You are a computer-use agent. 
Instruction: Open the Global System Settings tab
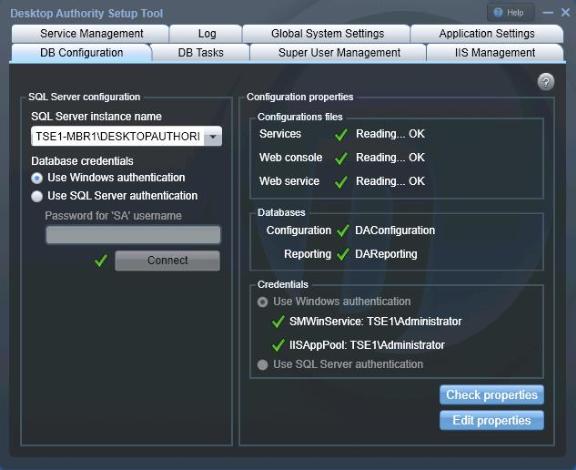[x=327, y=33]
